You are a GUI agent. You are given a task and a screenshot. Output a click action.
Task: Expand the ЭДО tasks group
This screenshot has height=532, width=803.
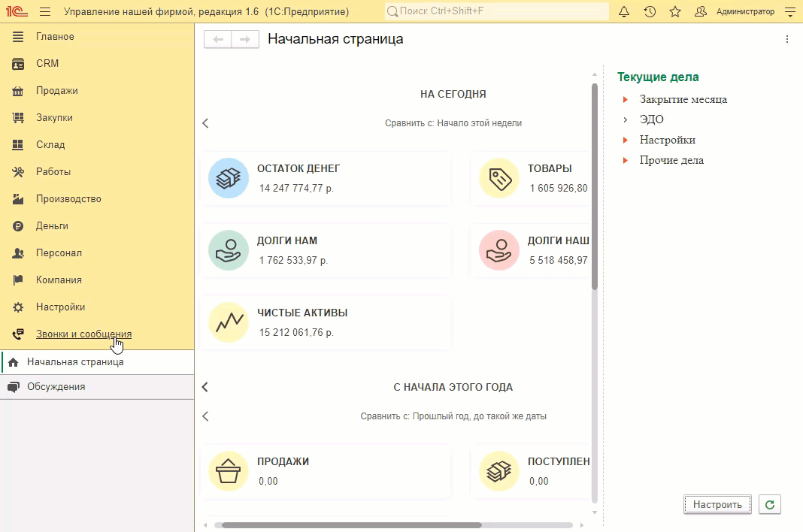tap(625, 119)
